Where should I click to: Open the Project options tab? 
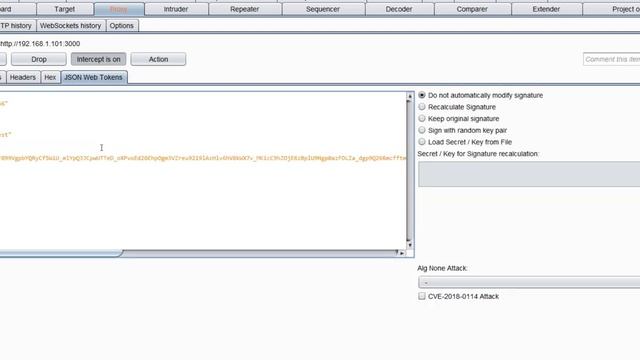[611, 9]
